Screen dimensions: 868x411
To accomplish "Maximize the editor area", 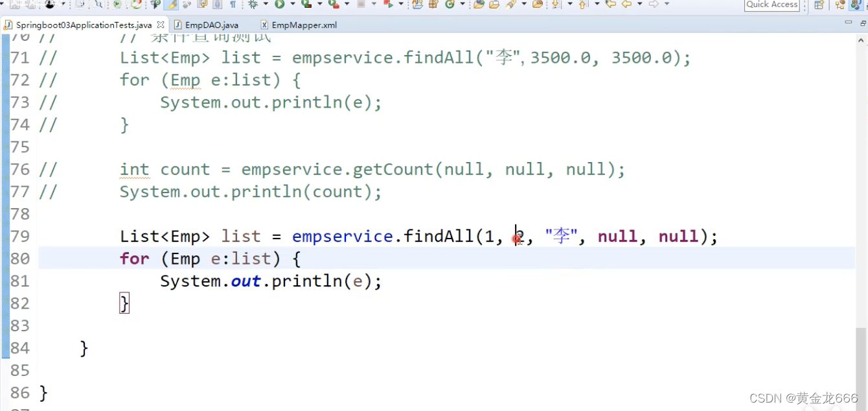I will (862, 23).
